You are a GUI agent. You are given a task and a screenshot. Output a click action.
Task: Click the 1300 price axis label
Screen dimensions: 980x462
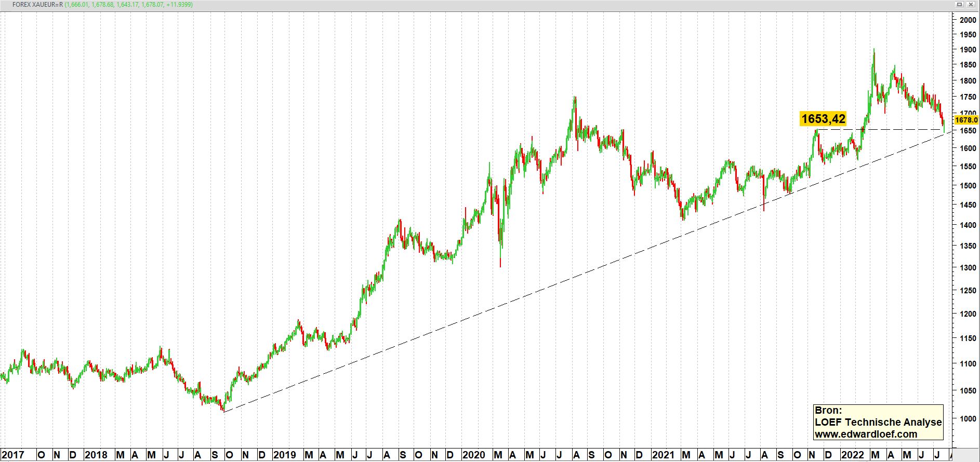968,267
